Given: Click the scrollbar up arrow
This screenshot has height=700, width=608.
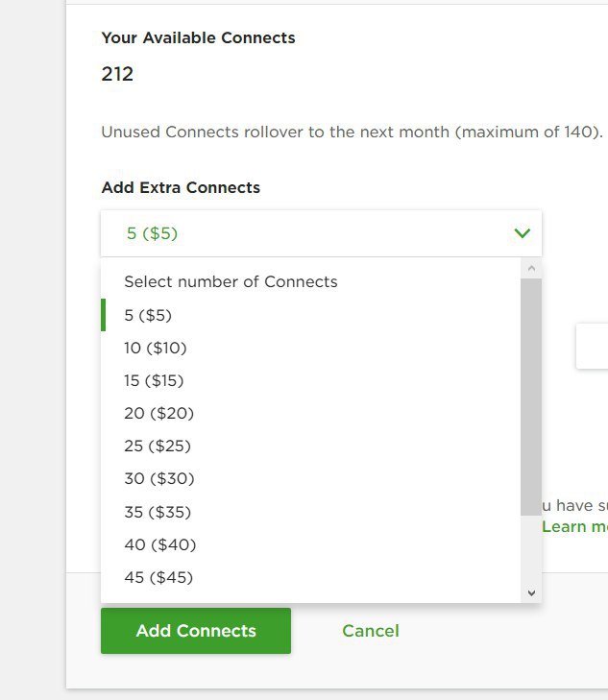Looking at the screenshot, I should [531, 268].
